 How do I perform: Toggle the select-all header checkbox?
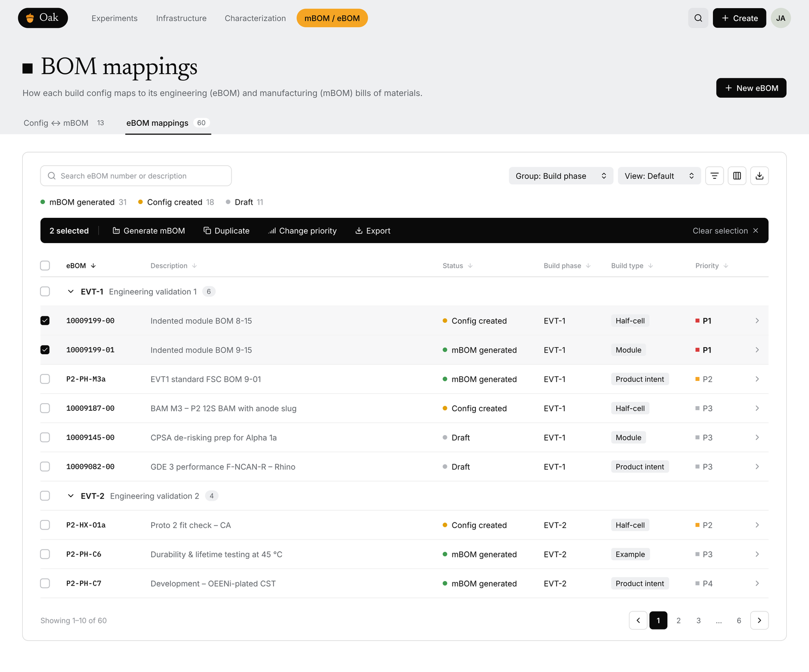[x=45, y=266]
